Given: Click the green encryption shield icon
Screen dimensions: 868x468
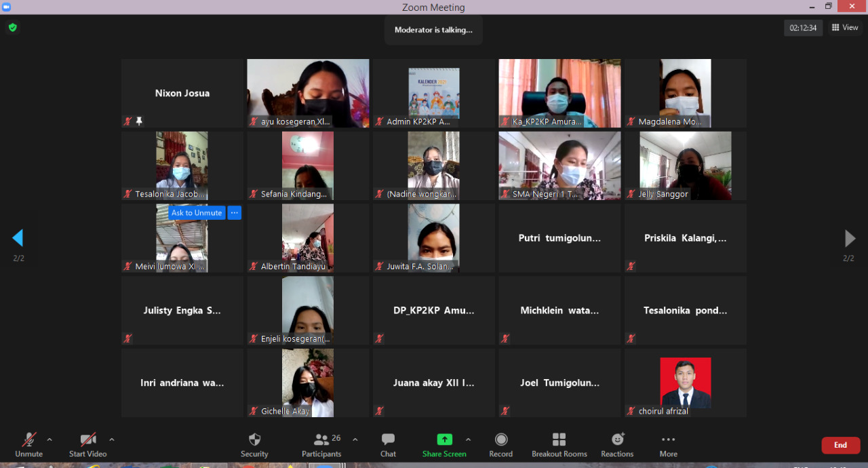Looking at the screenshot, I should click(12, 28).
